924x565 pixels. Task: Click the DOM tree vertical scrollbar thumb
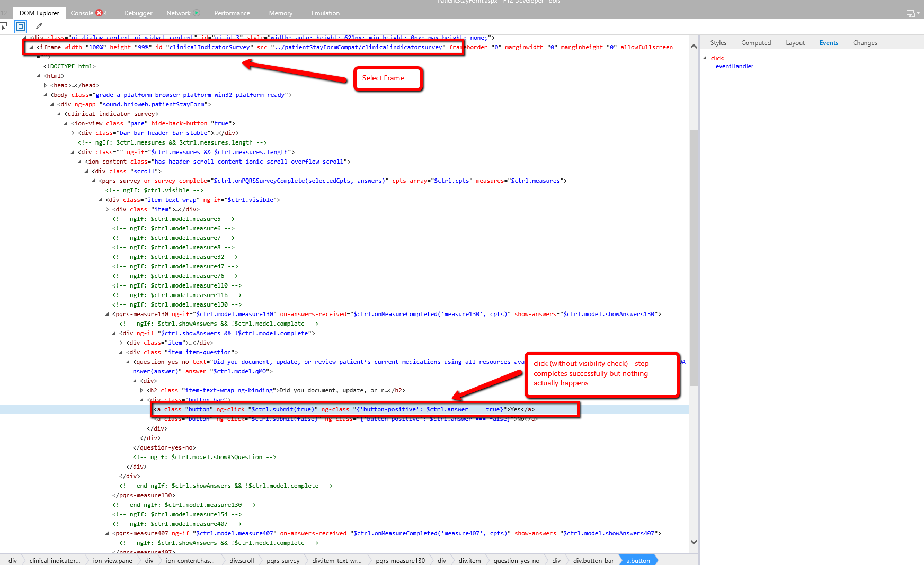(x=694, y=257)
